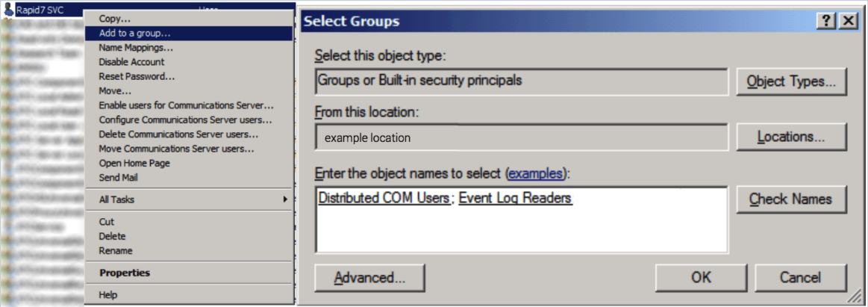The height and width of the screenshot is (307, 868).
Task: Confirm selection with OK button
Action: (x=701, y=278)
